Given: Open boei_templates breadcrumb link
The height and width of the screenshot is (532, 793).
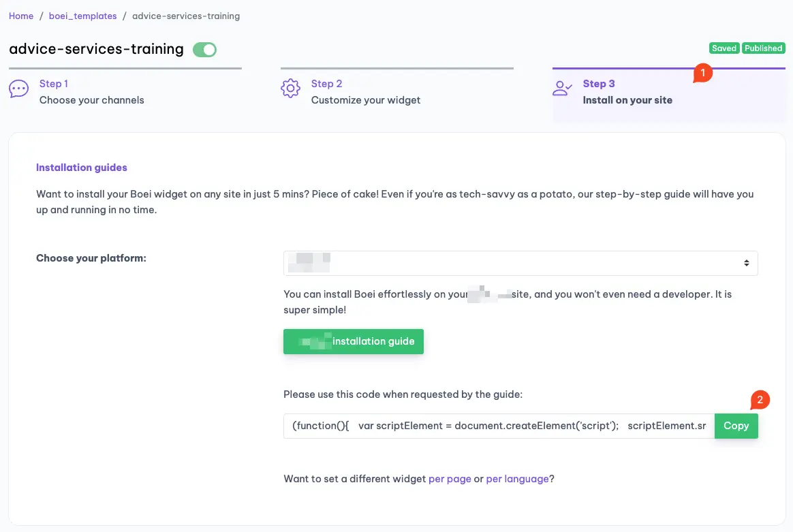Looking at the screenshot, I should click(82, 16).
